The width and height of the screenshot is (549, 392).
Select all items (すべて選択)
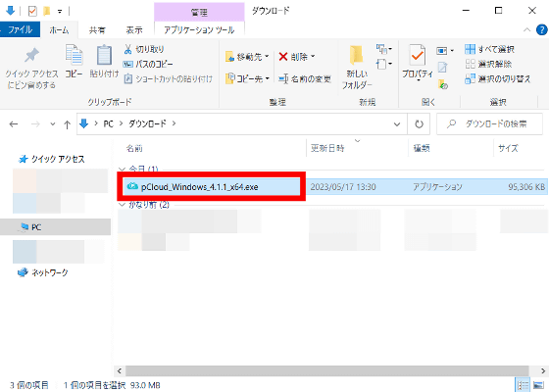tap(489, 49)
